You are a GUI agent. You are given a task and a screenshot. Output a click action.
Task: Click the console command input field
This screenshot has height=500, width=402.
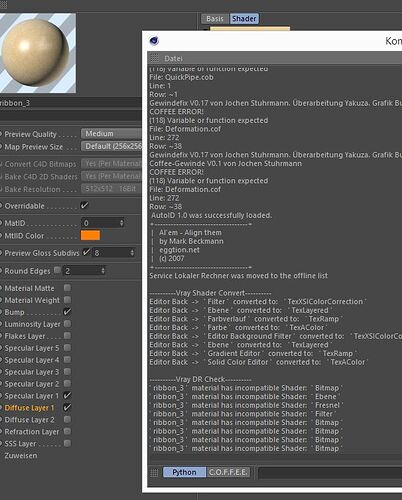[x=330, y=472]
